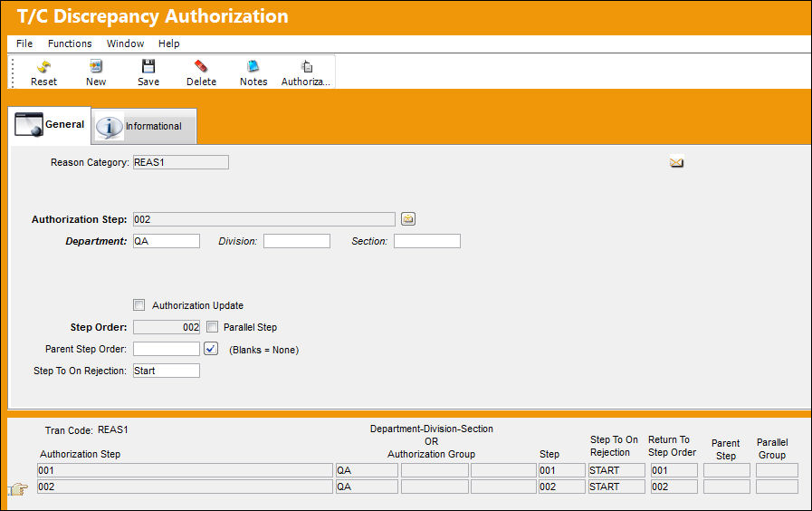Click the QA department cell in row 002
The height and width of the screenshot is (511, 812).
pyautogui.click(x=368, y=487)
